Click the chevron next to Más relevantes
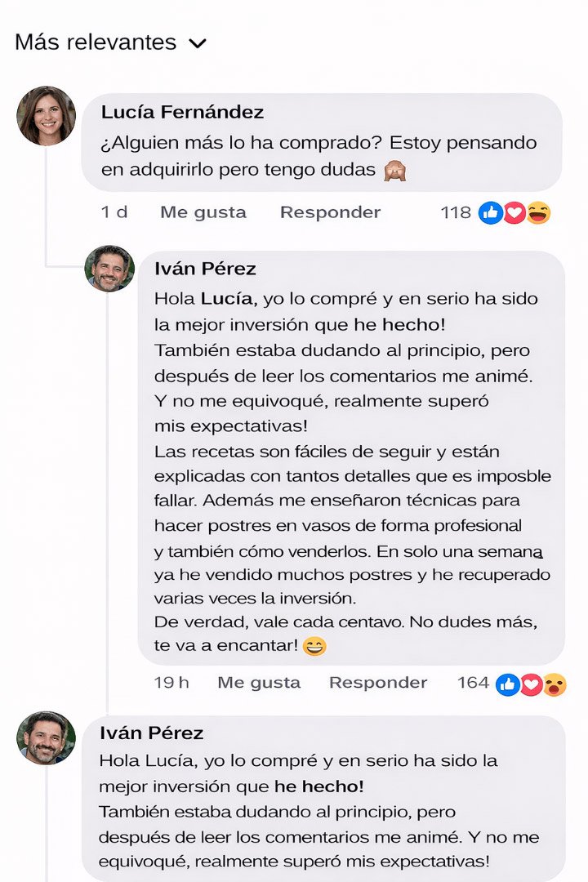 (x=198, y=44)
